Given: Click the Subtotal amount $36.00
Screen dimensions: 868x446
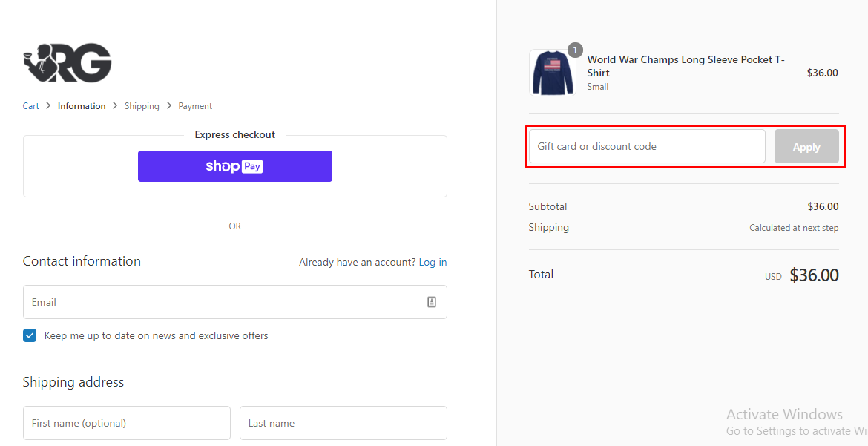Looking at the screenshot, I should click(823, 206).
